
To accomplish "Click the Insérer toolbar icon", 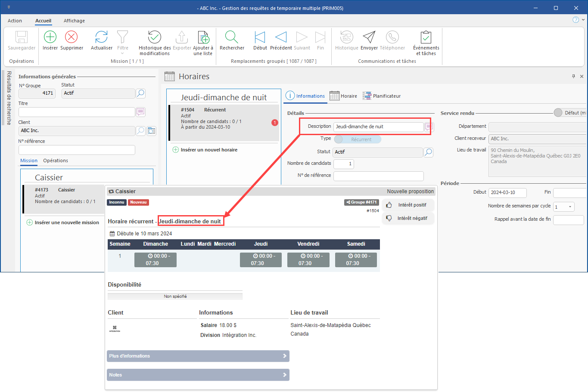I will (x=50, y=37).
